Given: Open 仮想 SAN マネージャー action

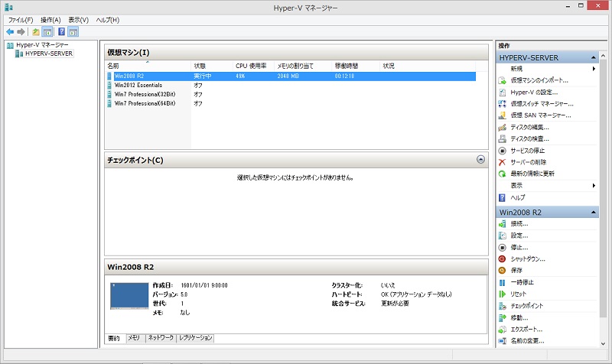Looking at the screenshot, I should tap(541, 115).
